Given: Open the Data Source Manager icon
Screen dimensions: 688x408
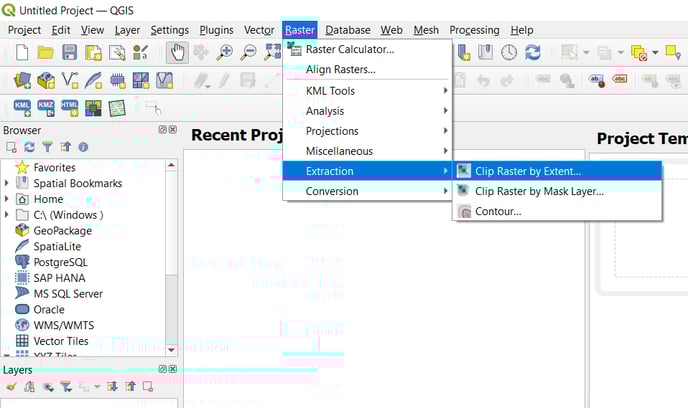Looking at the screenshot, I should pos(22,81).
